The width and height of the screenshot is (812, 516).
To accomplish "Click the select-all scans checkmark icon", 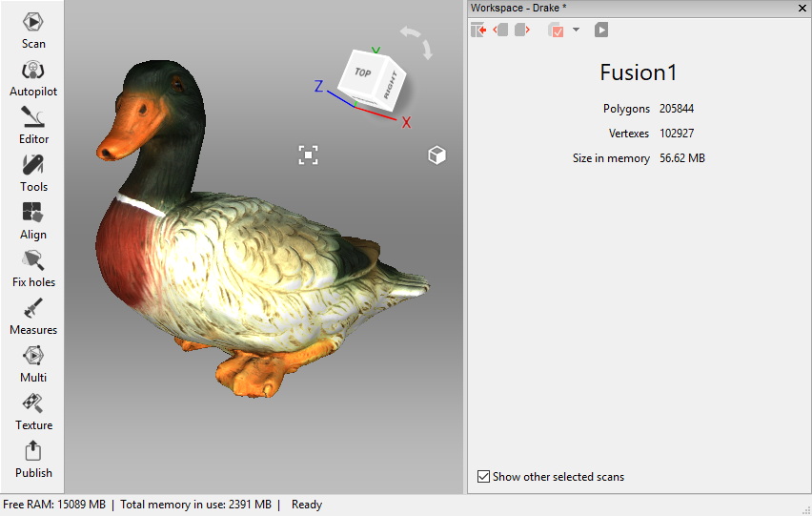I will 556,31.
